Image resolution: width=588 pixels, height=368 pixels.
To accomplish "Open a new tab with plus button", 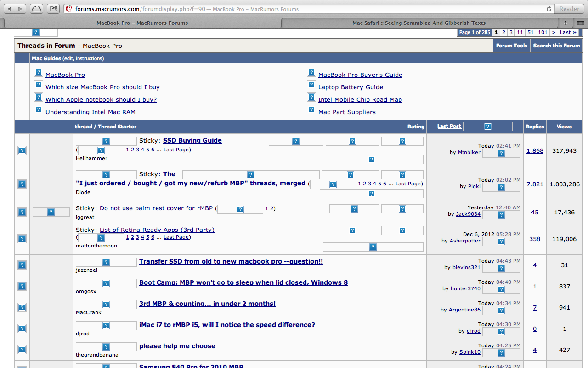I will (x=565, y=23).
